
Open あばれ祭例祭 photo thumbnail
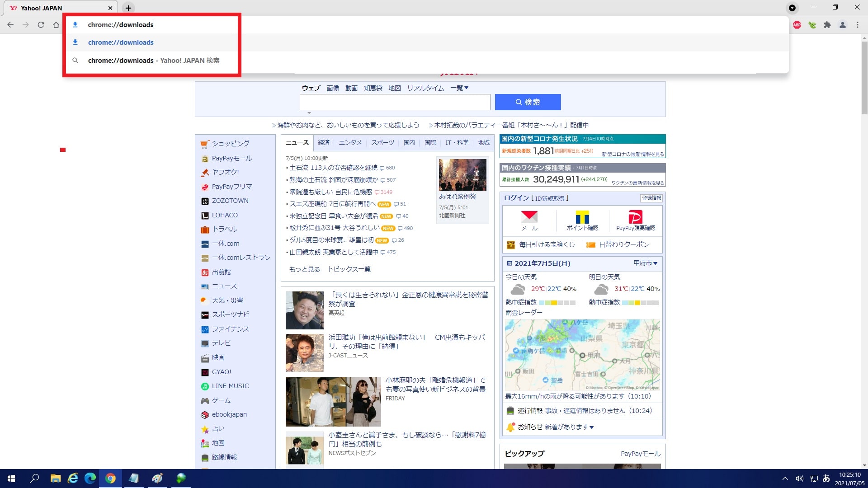[x=462, y=174]
